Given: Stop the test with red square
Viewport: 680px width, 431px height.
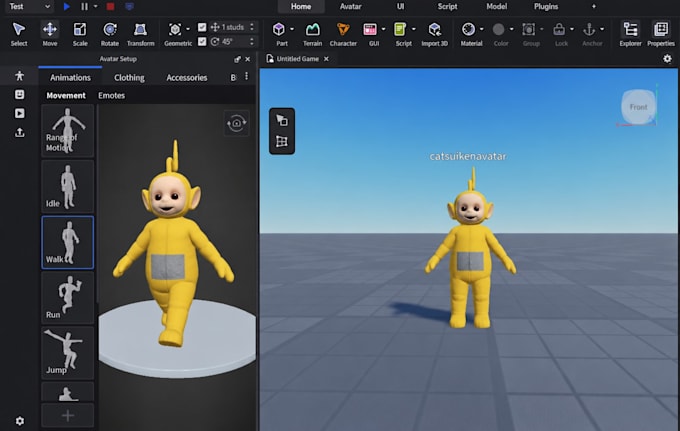Looking at the screenshot, I should click(x=111, y=7).
